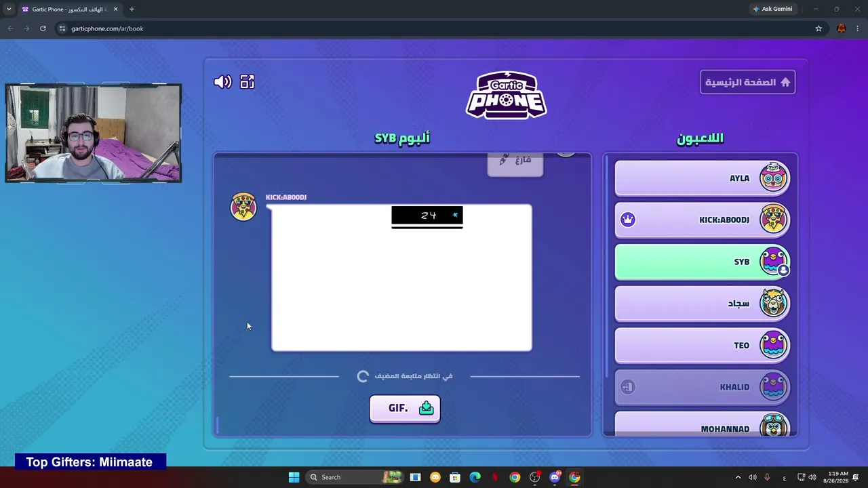Screen dimensions: 868x488
Task: Open Microsoft Store from the taskbar
Action: (455, 477)
